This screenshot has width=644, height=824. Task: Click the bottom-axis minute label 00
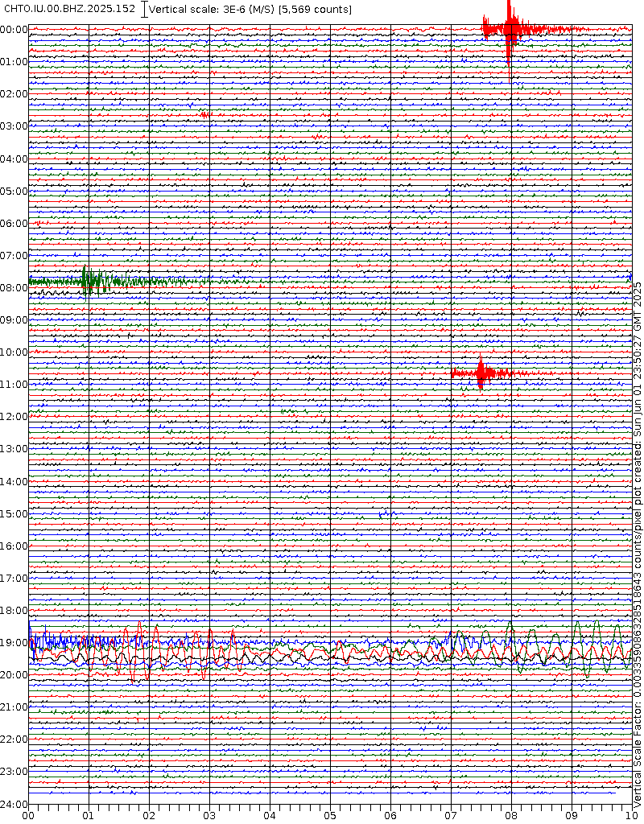coord(28,816)
